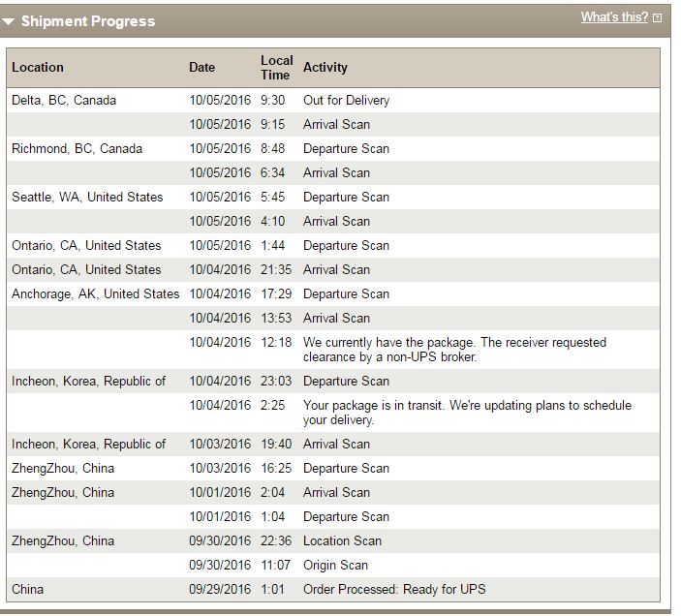Open the "What's this?" help link

point(614,16)
